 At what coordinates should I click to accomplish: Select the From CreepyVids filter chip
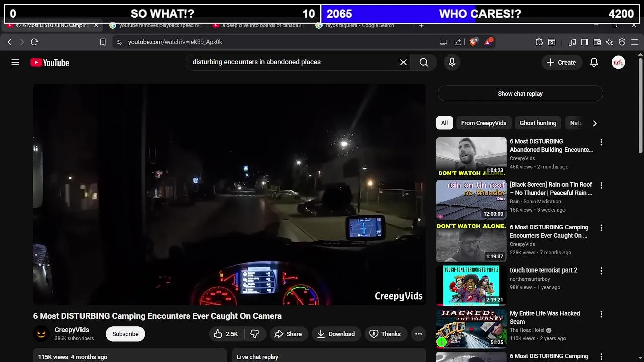coord(484,123)
